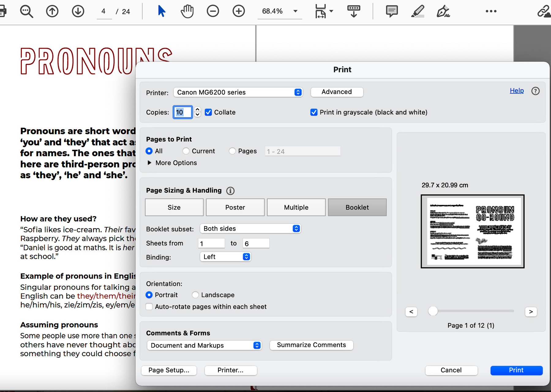Zoom in with the plus icon
This screenshot has width=551, height=392.
[238, 11]
